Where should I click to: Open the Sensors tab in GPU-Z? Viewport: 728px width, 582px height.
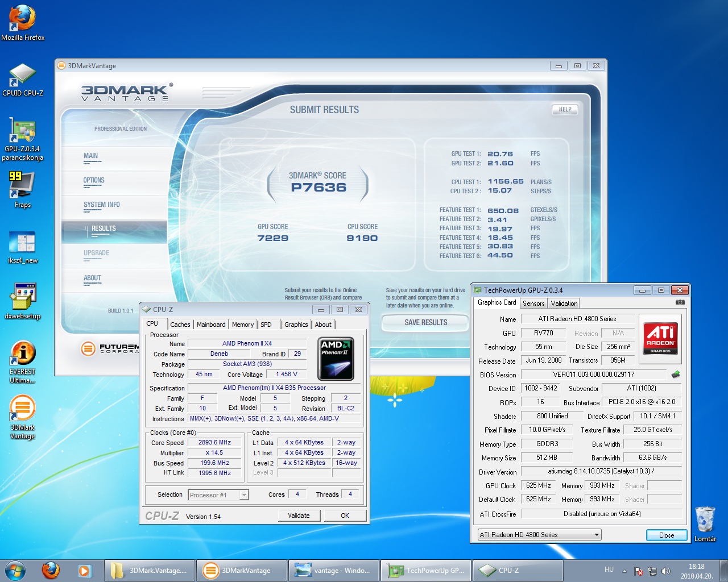click(533, 304)
